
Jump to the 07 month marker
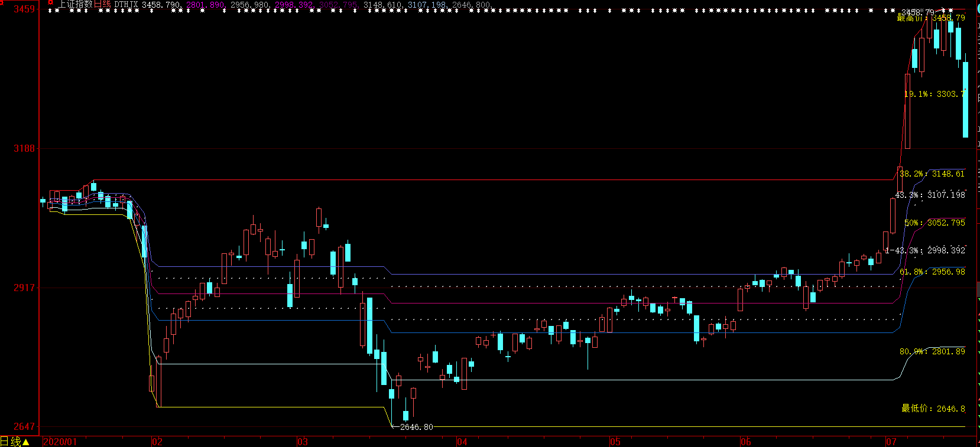pyautogui.click(x=891, y=442)
